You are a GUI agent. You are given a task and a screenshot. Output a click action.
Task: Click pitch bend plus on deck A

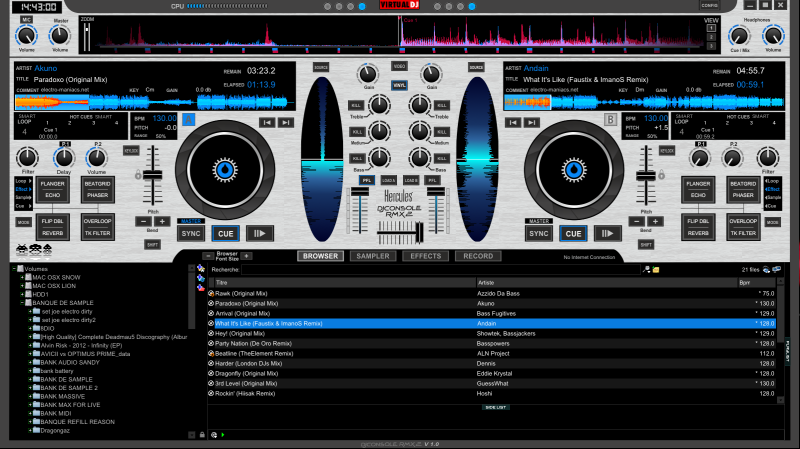pyautogui.click(x=162, y=221)
